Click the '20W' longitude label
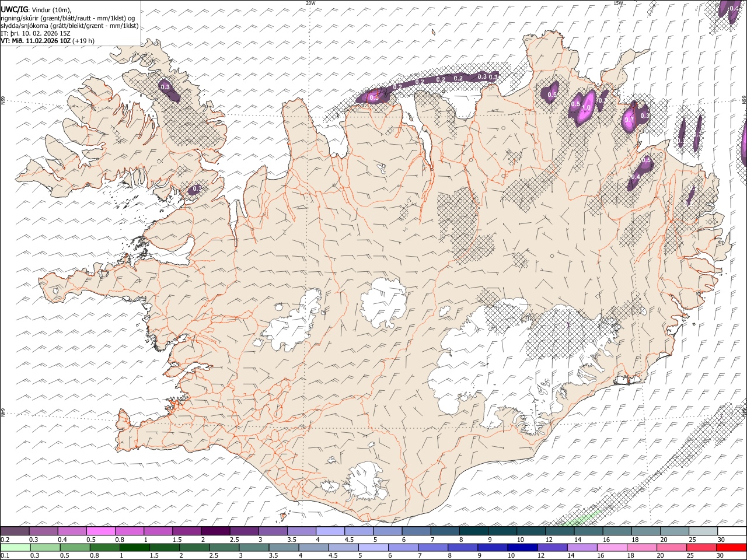The height and width of the screenshot is (560, 747). (310, 3)
